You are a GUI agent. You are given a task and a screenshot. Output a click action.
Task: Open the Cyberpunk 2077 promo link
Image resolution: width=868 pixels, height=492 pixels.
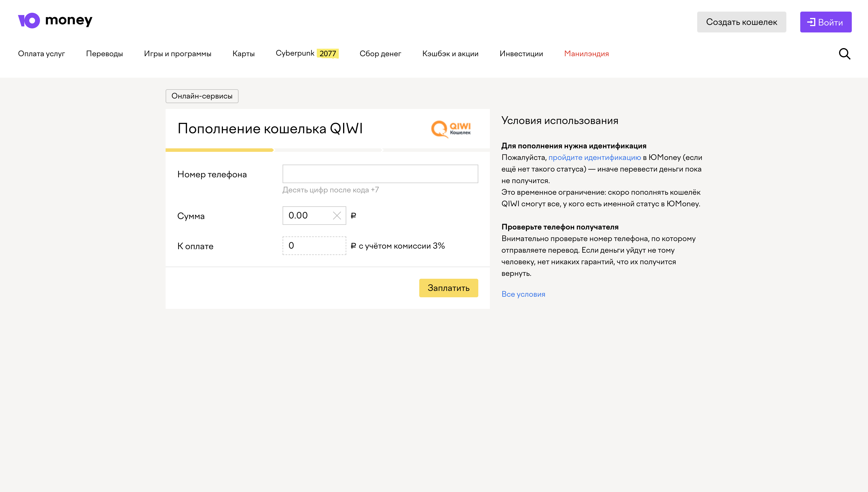(307, 53)
